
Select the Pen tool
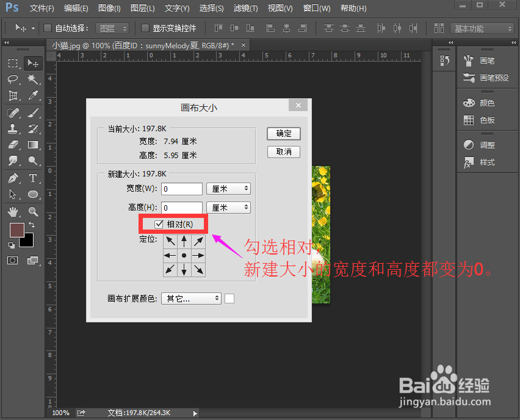pyautogui.click(x=13, y=178)
